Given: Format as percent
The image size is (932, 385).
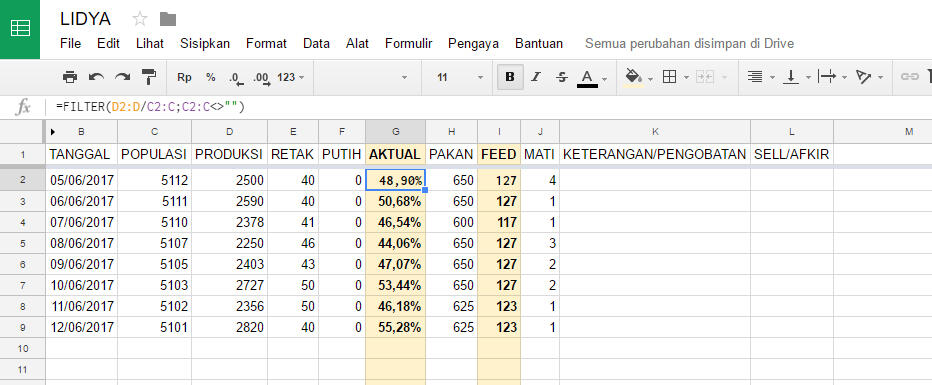Looking at the screenshot, I should pyautogui.click(x=210, y=77).
